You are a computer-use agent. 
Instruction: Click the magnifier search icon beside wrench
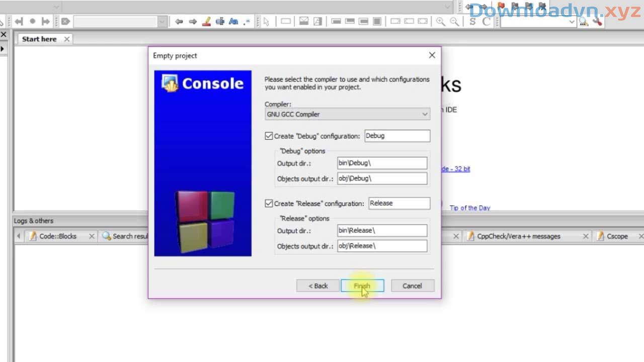tap(584, 22)
